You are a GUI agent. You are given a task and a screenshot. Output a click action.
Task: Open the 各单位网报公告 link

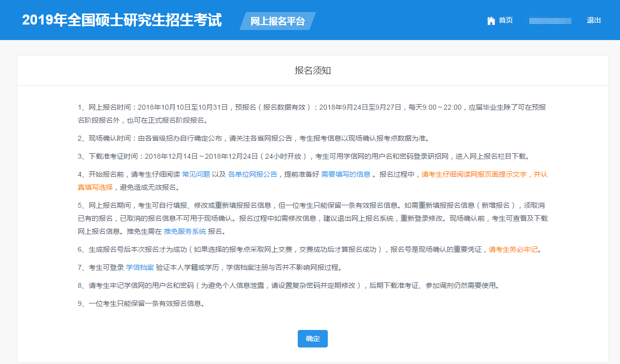pos(253,174)
